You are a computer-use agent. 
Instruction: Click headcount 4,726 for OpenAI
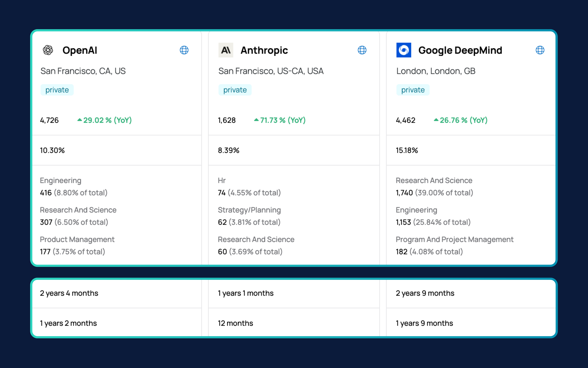coord(49,120)
